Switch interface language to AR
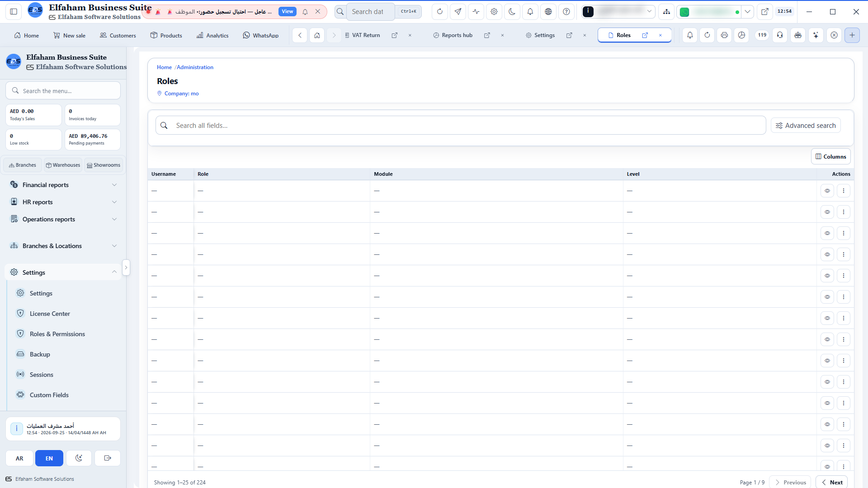Screen dimensions: 868x488 [19, 458]
